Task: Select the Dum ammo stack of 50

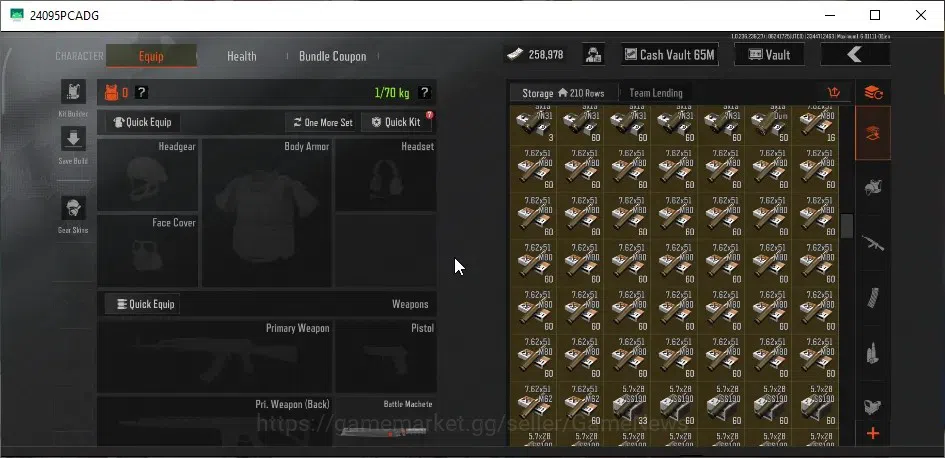Action: (x=768, y=124)
